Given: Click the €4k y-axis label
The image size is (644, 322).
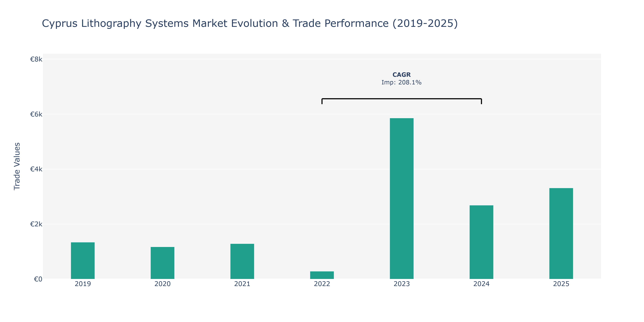Looking at the screenshot, I should 36,169.
